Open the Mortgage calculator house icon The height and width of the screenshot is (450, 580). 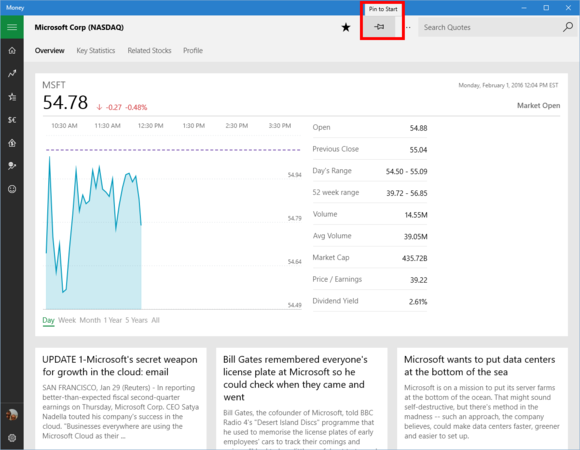pyautogui.click(x=12, y=143)
